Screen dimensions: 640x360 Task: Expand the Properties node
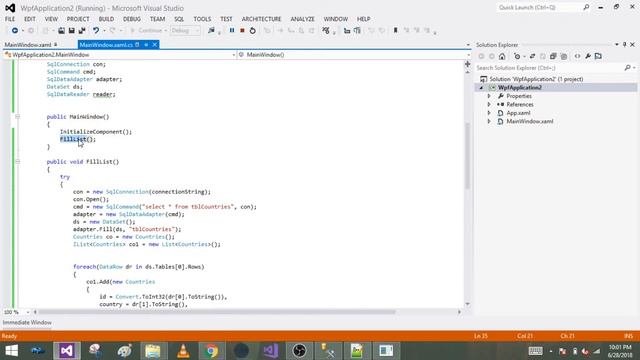(489, 96)
